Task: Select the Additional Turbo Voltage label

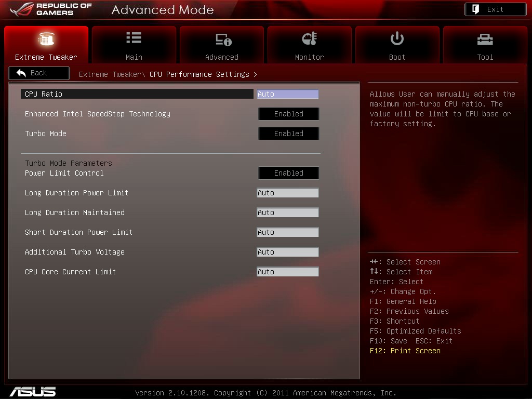Action: (x=75, y=252)
